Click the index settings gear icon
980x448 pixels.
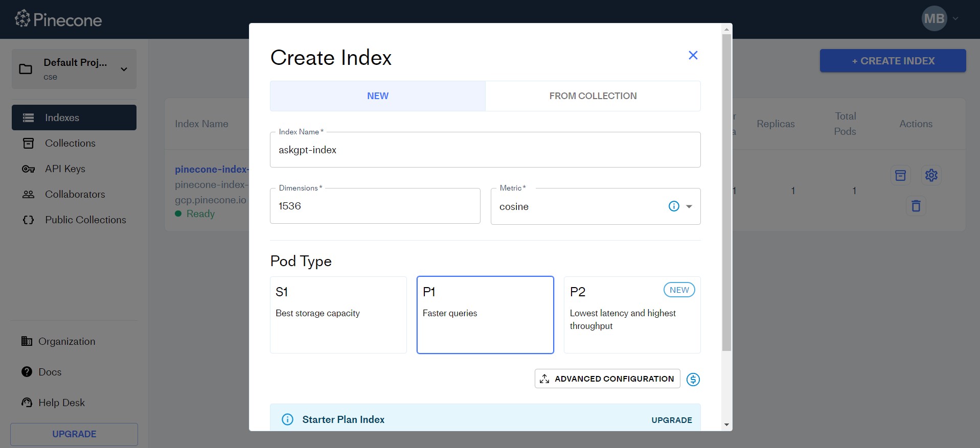[x=931, y=175]
